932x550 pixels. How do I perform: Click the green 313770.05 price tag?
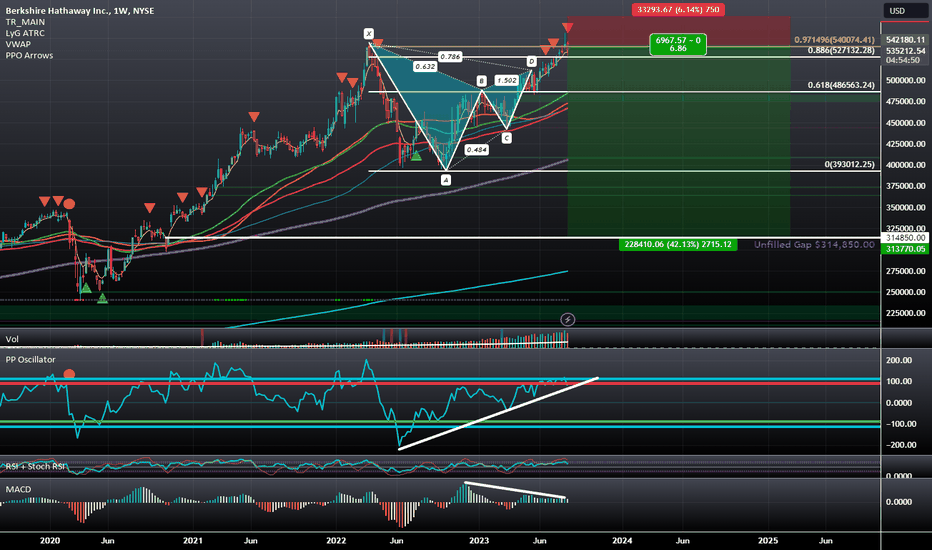[x=905, y=249]
